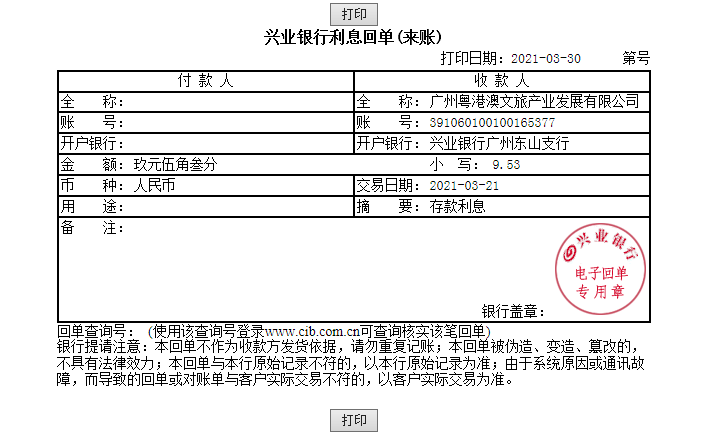The height and width of the screenshot is (446, 712).
Task: Click the www.cib.com.cn URL text
Action: tap(312, 331)
